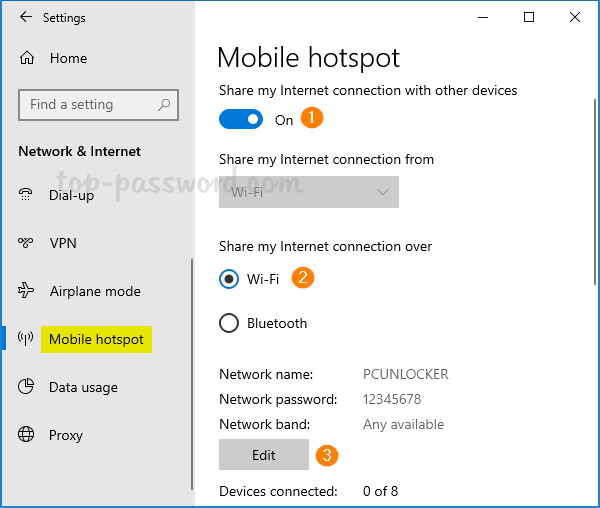The width and height of the screenshot is (600, 508).
Task: Click the network name PCUNLOCKER
Action: 406,374
